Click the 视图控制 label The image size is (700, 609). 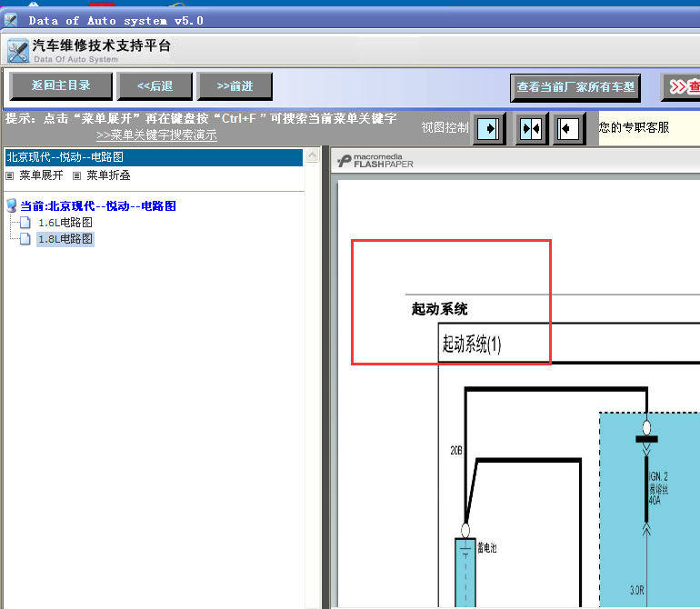(x=445, y=127)
